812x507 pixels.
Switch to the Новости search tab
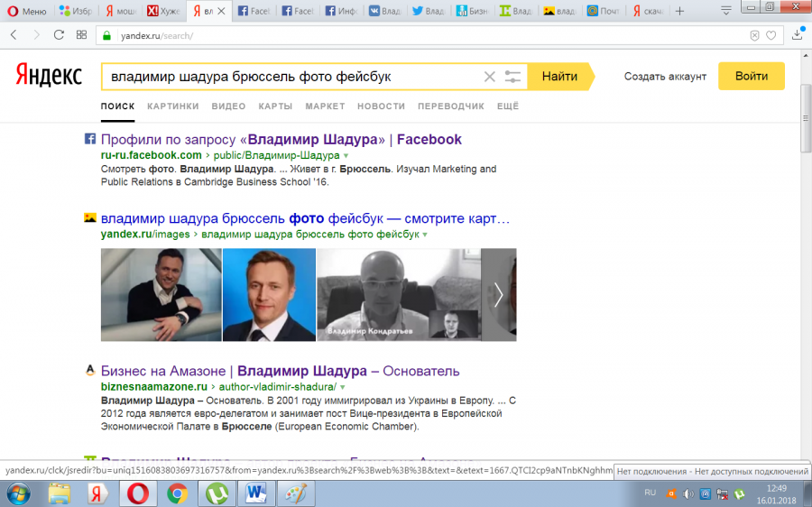point(381,106)
